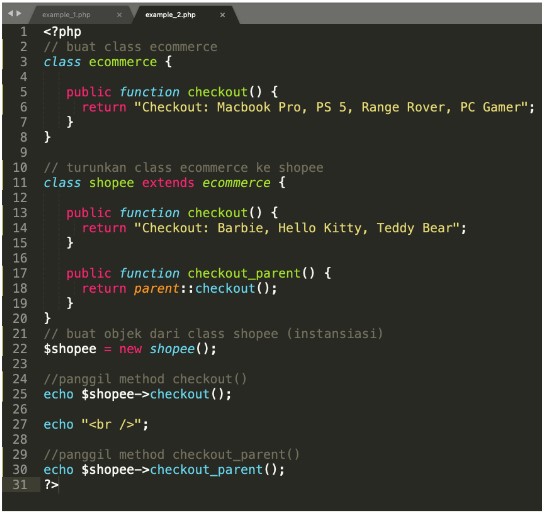The height and width of the screenshot is (512, 545).
Task: Click line number 3 in gutter
Action: click(x=23, y=62)
